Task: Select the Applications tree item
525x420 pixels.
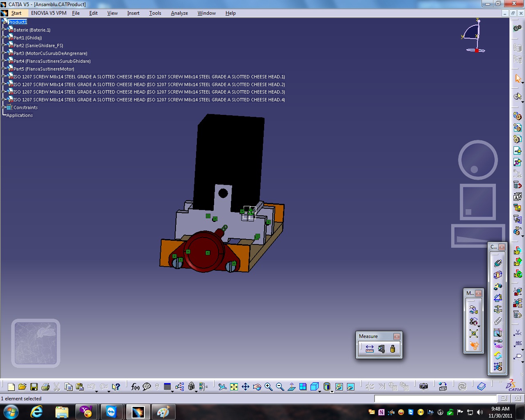Action: [20, 115]
